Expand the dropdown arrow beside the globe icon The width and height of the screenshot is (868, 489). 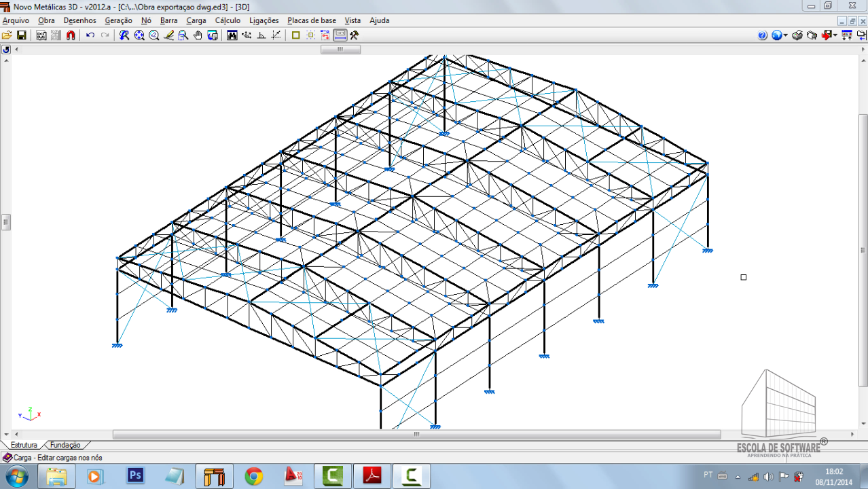786,35
